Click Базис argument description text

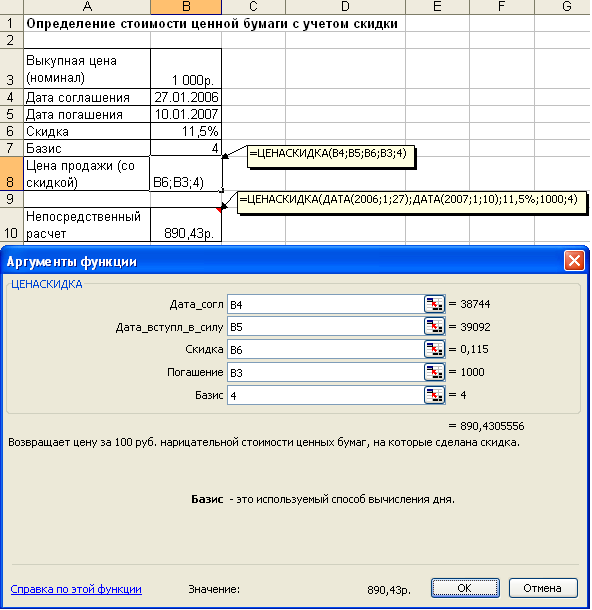(323, 499)
